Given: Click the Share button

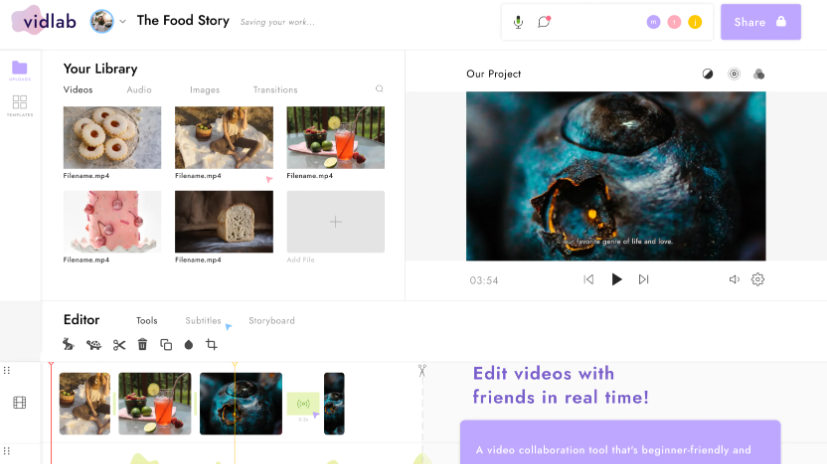Looking at the screenshot, I should click(761, 22).
